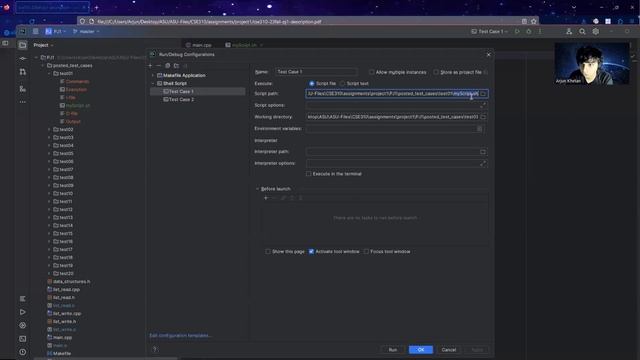
Task: Collapse the Shell Script node
Action: 153,83
